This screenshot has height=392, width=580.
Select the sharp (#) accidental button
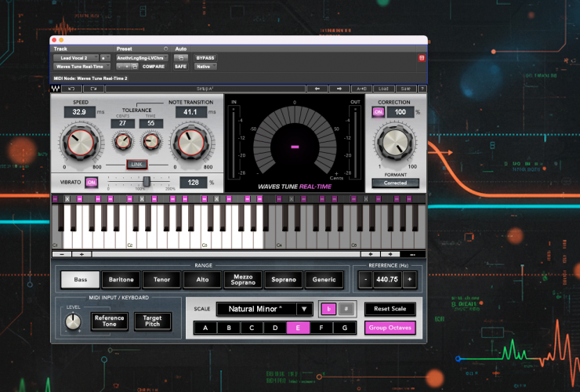tap(345, 309)
